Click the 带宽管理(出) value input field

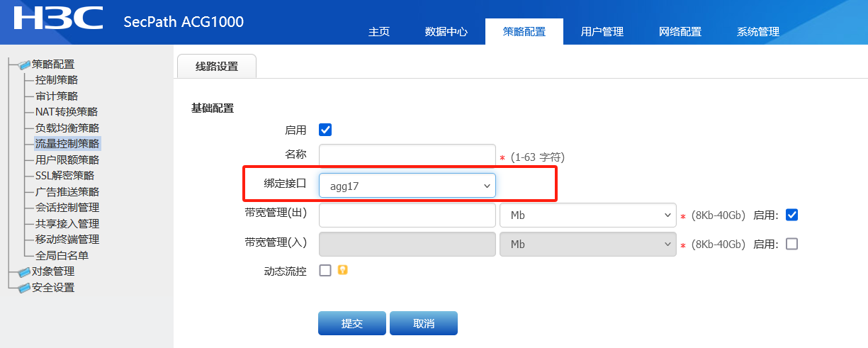tap(407, 215)
